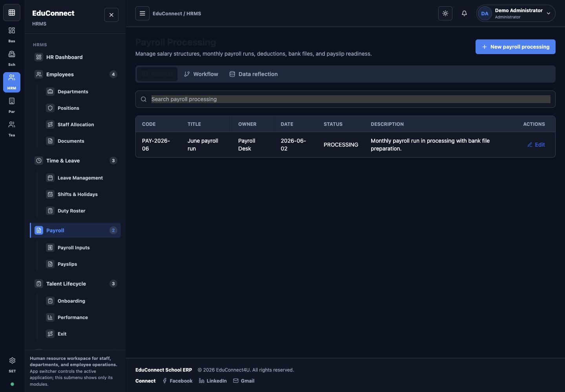Open Payslips submenu item
Image resolution: width=565 pixels, height=392 pixels.
(x=81, y=264)
